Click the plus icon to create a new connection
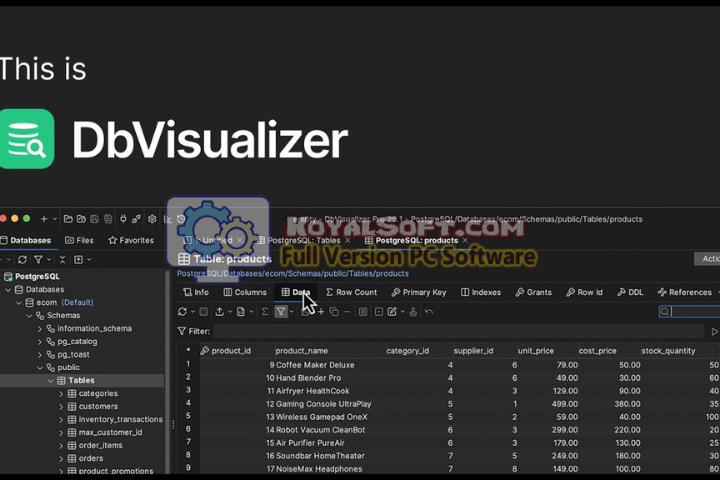The height and width of the screenshot is (480, 720). 44,219
